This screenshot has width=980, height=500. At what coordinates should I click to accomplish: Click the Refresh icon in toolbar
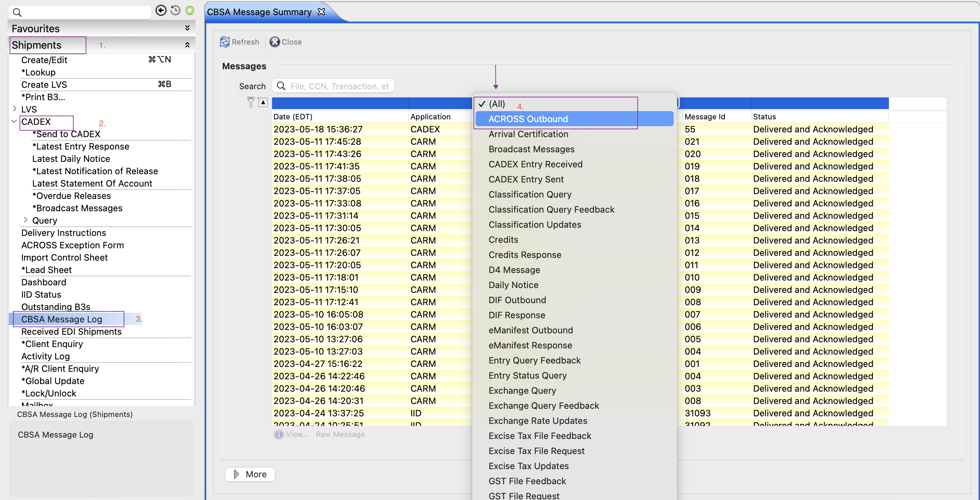[224, 42]
